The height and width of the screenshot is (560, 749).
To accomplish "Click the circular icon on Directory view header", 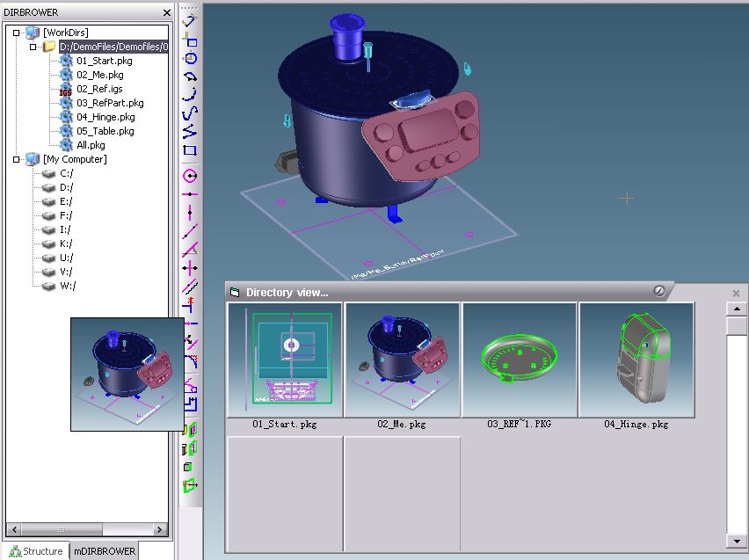I will point(658,290).
